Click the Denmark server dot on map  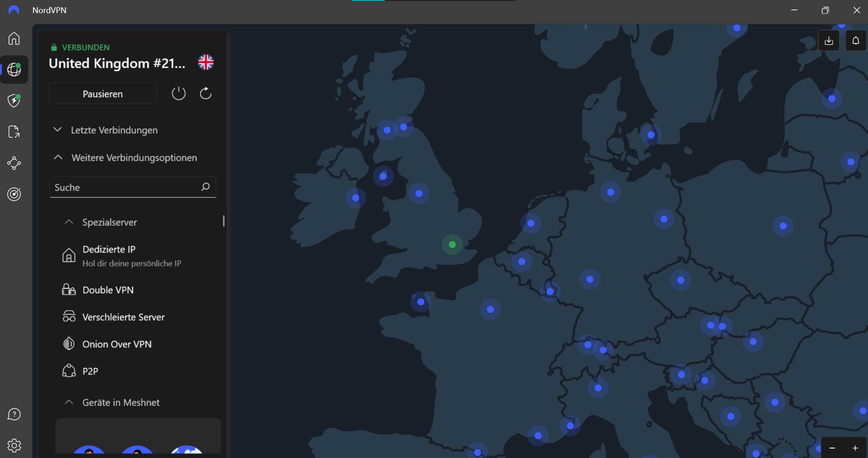click(651, 135)
